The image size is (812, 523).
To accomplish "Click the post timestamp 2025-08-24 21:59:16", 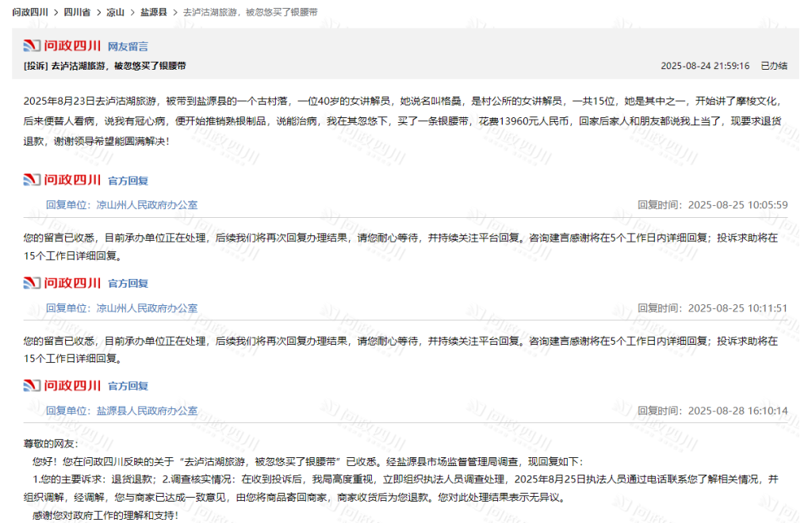I will point(704,66).
